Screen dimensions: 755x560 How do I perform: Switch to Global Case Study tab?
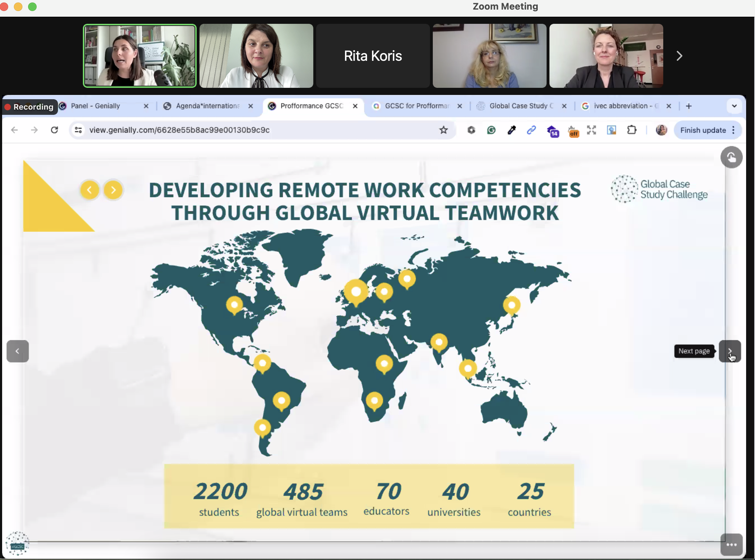(x=521, y=106)
